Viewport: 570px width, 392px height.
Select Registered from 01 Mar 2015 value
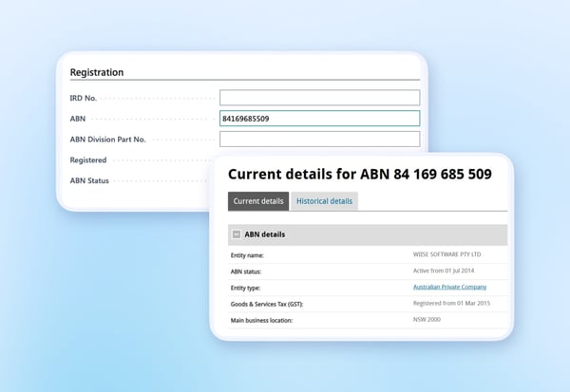[x=451, y=303]
